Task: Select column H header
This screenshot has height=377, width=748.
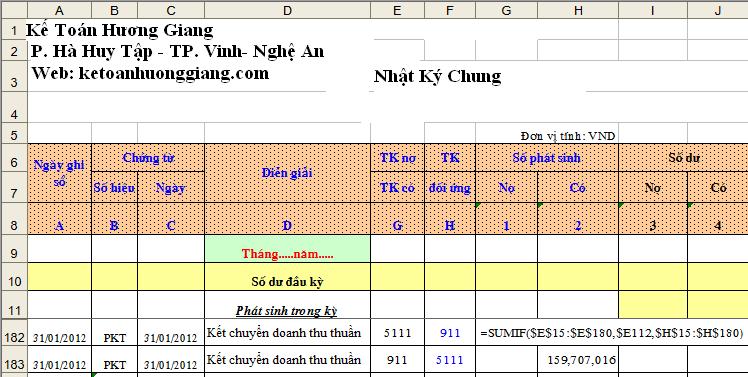Action: pyautogui.click(x=578, y=10)
